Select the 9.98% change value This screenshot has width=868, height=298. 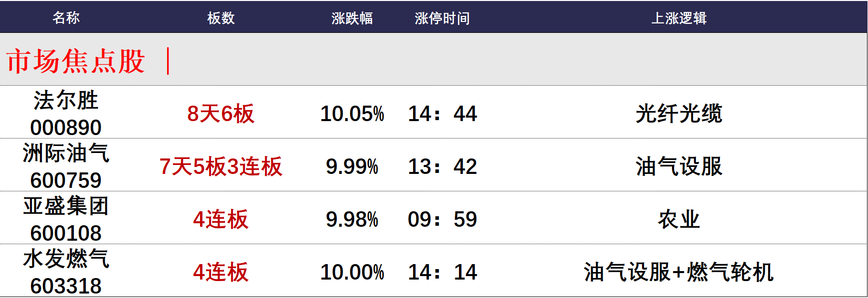[x=352, y=219]
